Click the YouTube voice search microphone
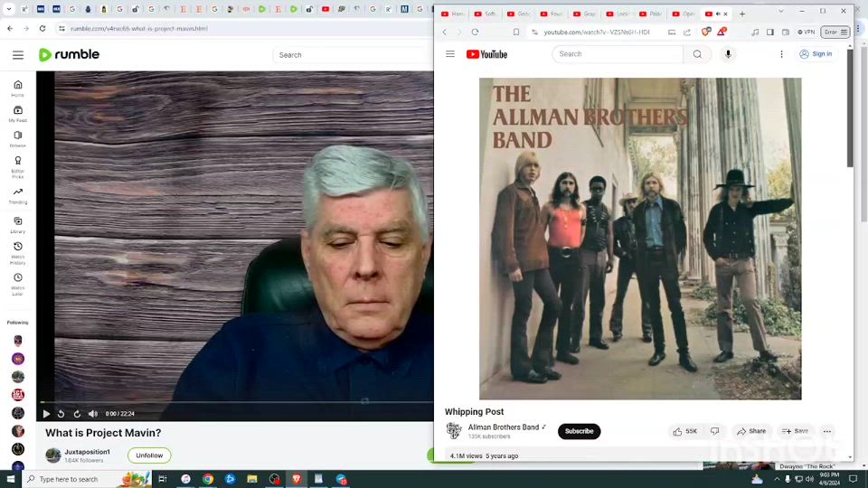This screenshot has height=488, width=868. (728, 54)
